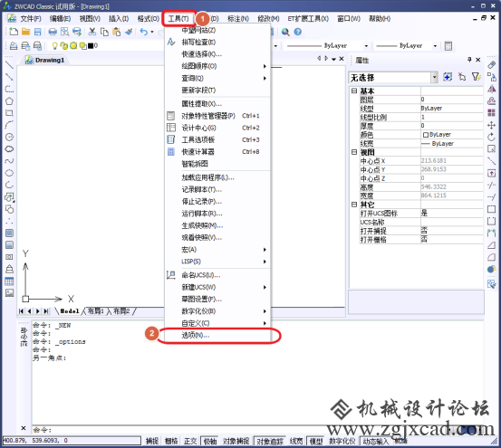
Task: Click the Drawing1 document tab
Action: pyautogui.click(x=45, y=60)
